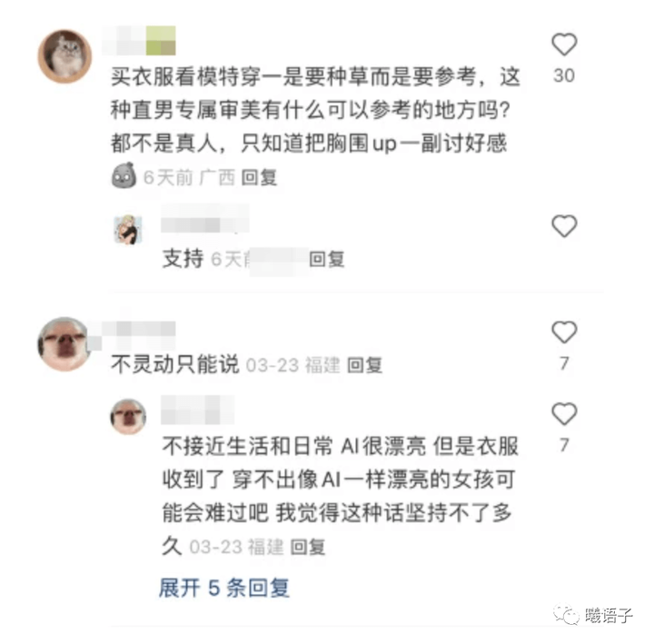The width and height of the screenshot is (654, 644).
Task: Open anime avatar of '支持' replier
Action: click(x=128, y=230)
